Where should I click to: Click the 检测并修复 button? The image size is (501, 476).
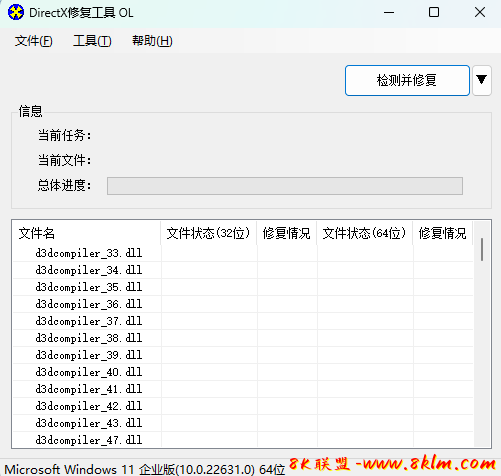407,80
